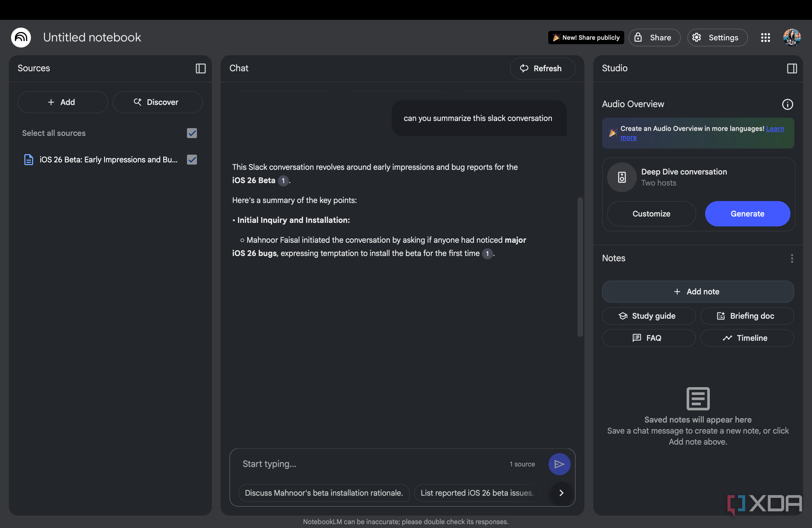Open Discover sources

pyautogui.click(x=158, y=102)
